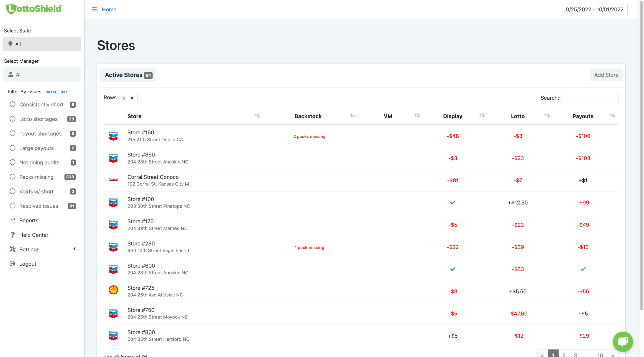
Task: Sort the Payouts column
Action: (x=612, y=116)
